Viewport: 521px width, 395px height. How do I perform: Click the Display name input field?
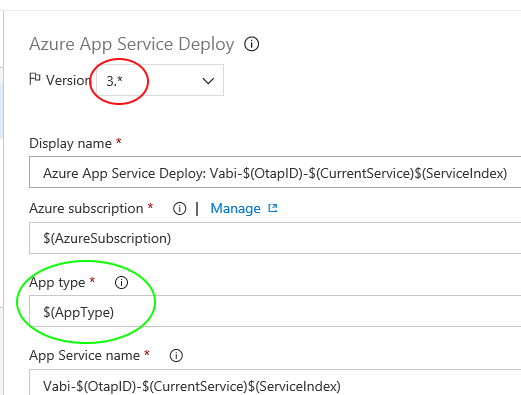click(x=275, y=172)
